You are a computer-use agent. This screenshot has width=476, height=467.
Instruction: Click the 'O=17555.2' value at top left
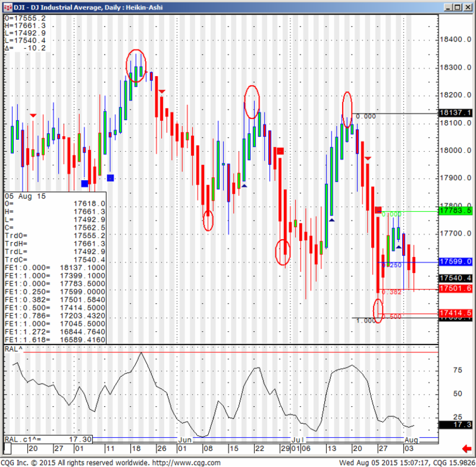pyautogui.click(x=25, y=18)
